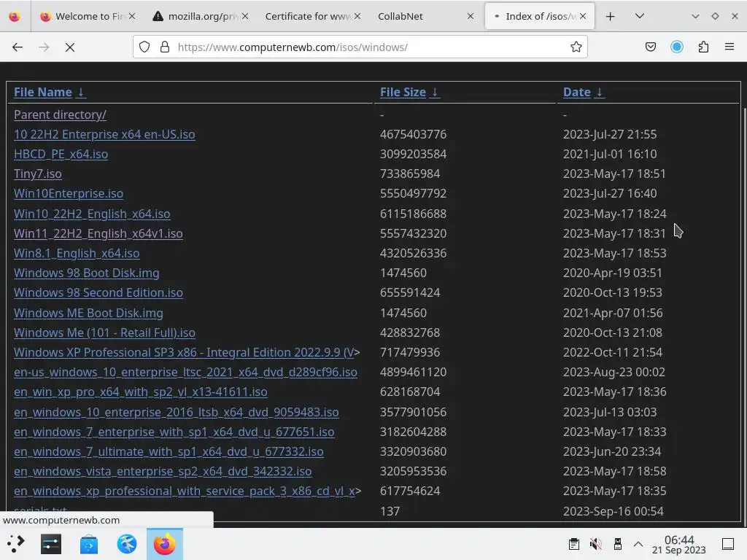Switch to the CollabNet tab
747x560 pixels.
tap(425, 16)
